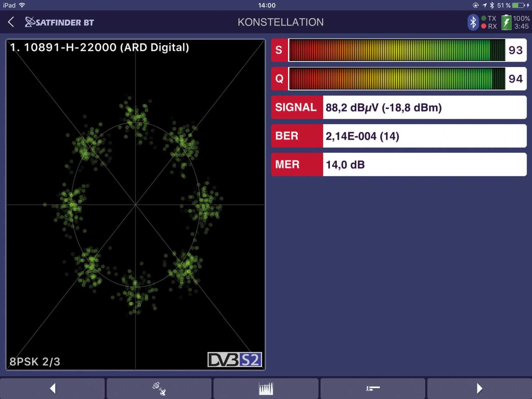Open the signal level list view
Viewport: 532px width, 399px height.
pyautogui.click(x=373, y=388)
